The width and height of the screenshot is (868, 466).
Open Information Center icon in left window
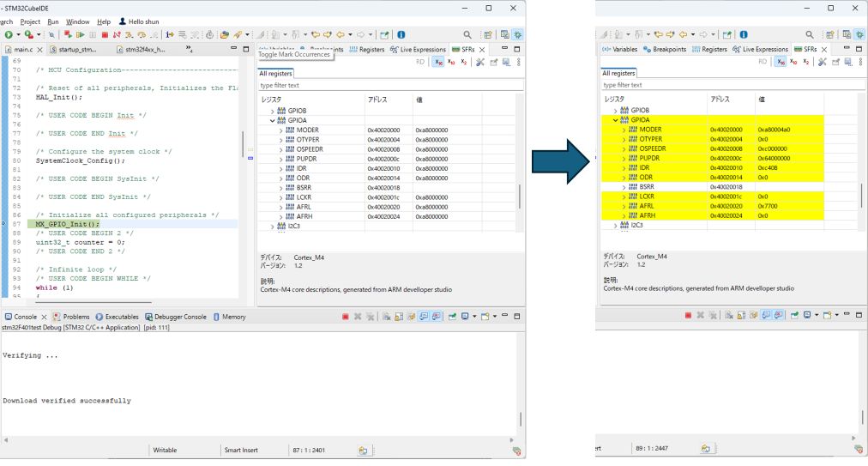tap(401, 35)
